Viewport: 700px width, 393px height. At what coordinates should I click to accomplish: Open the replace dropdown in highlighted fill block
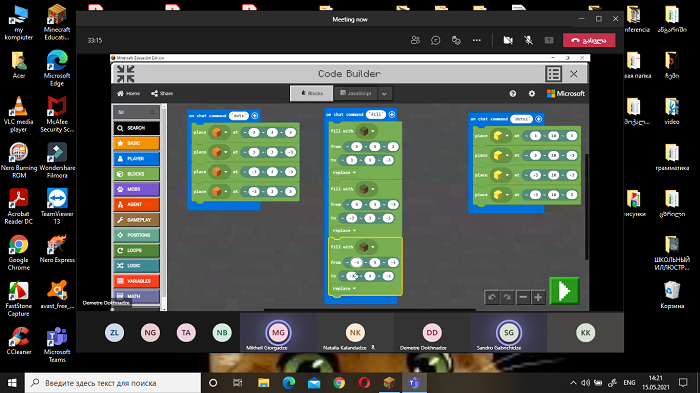tap(344, 288)
